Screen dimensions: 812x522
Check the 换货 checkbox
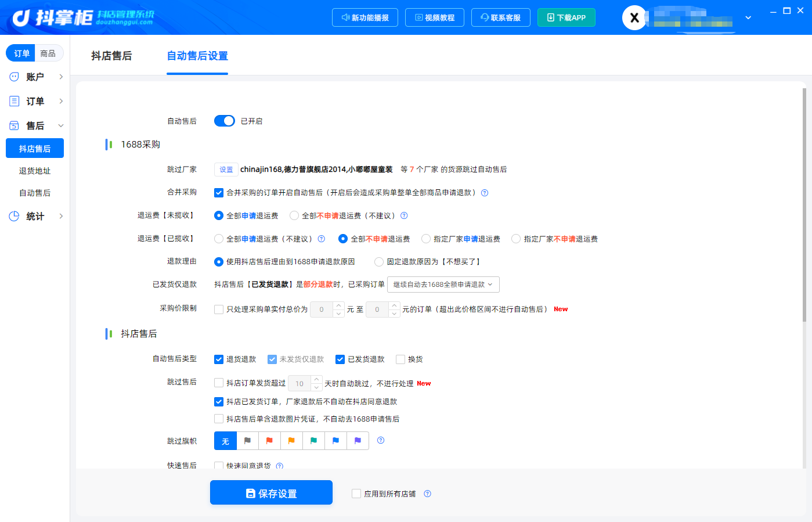tap(400, 359)
